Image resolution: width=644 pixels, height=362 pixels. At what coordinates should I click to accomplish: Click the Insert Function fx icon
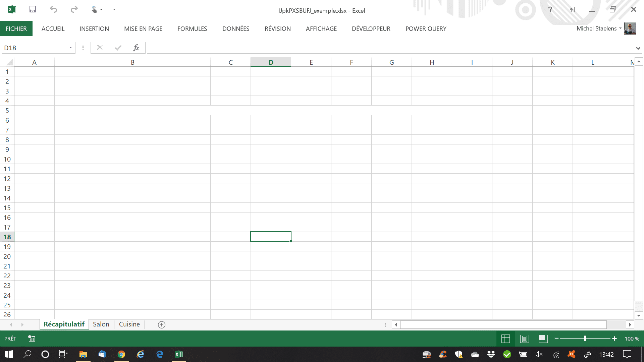(x=136, y=48)
